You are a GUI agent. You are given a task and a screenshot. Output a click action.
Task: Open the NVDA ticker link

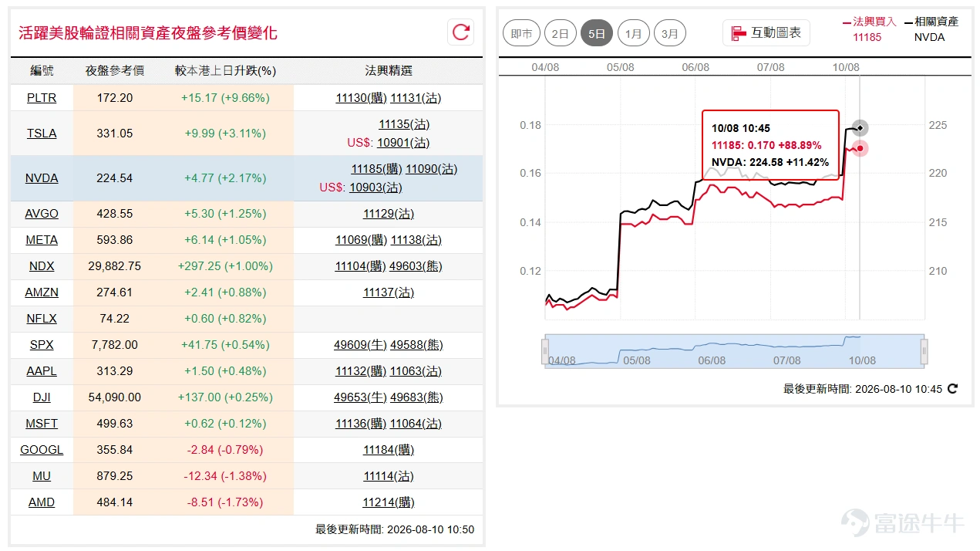pyautogui.click(x=42, y=178)
